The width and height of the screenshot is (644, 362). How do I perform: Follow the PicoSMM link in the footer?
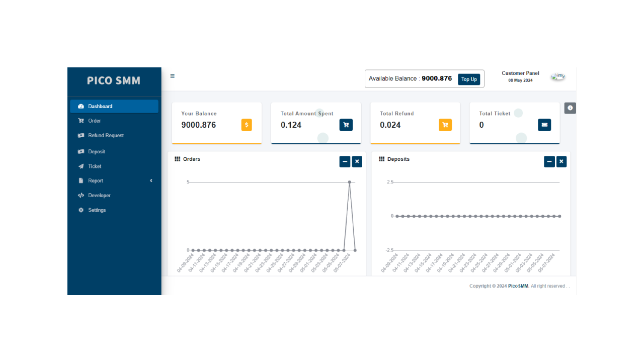[x=518, y=286]
